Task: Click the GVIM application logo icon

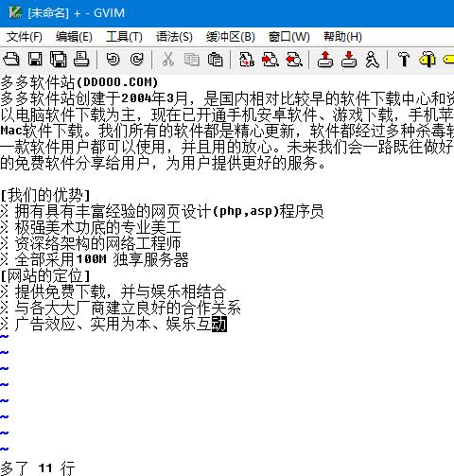Action: [x=15, y=12]
